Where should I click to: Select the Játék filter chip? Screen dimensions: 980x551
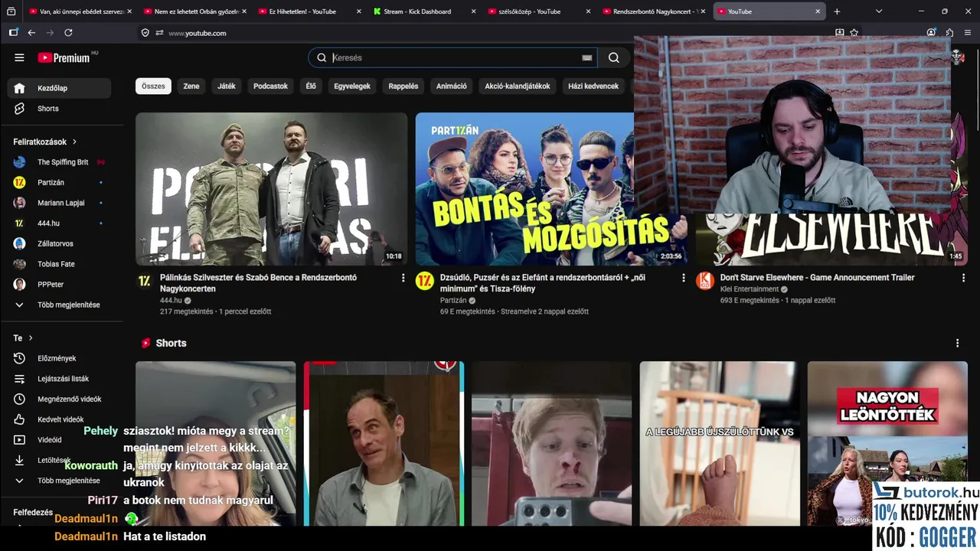[227, 86]
